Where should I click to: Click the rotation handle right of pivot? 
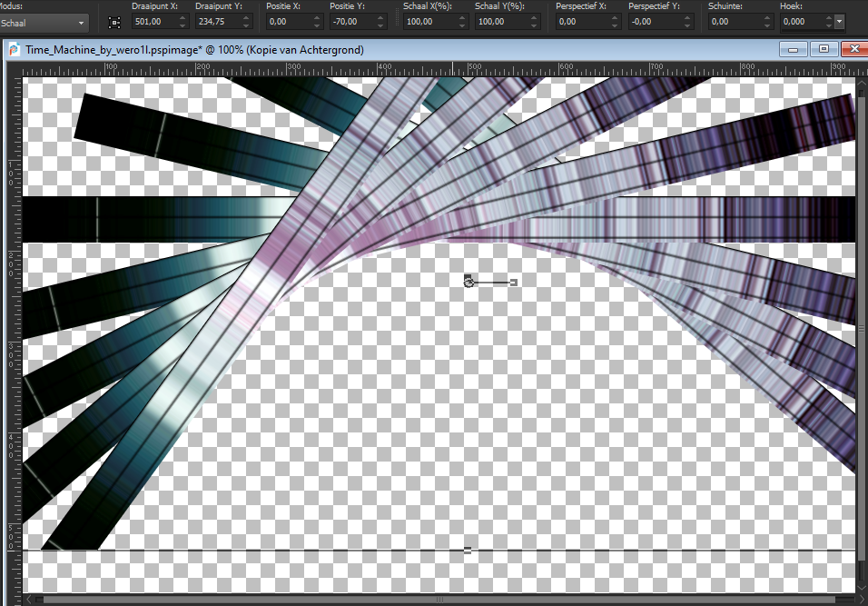point(514,283)
